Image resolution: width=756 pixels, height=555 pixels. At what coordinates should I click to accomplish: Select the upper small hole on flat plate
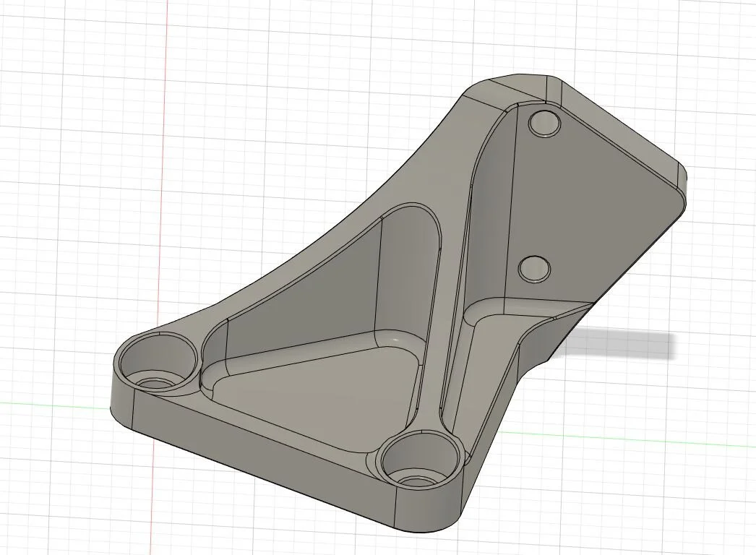545,123
